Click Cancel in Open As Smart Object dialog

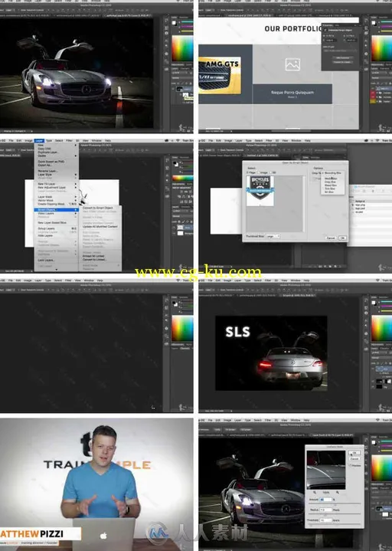(x=331, y=238)
